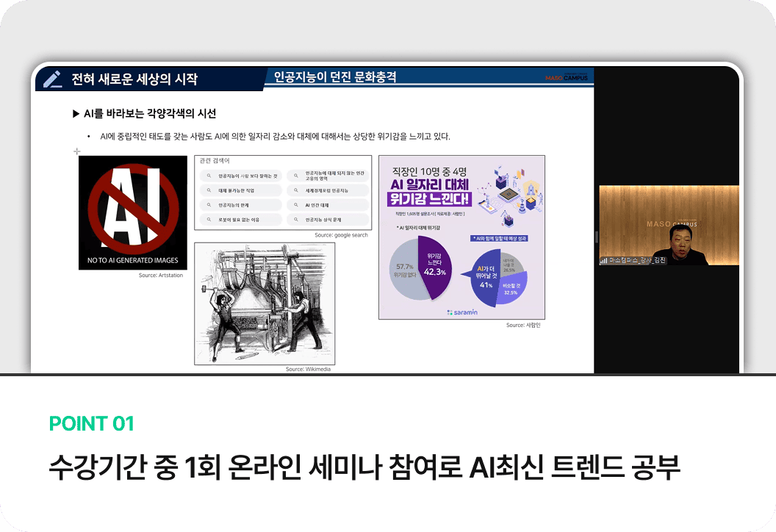This screenshot has height=532, width=776.
Task: Click the MASO CAMPUS logo on slide
Action: [567, 78]
